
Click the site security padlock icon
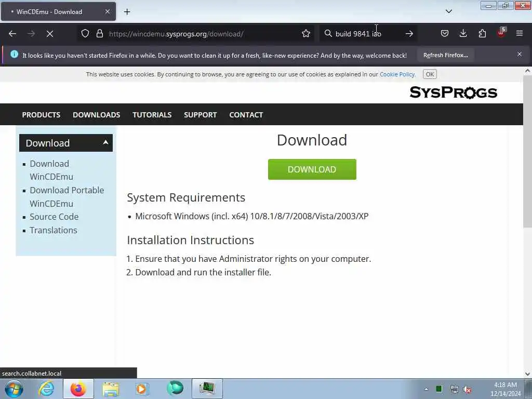(99, 34)
